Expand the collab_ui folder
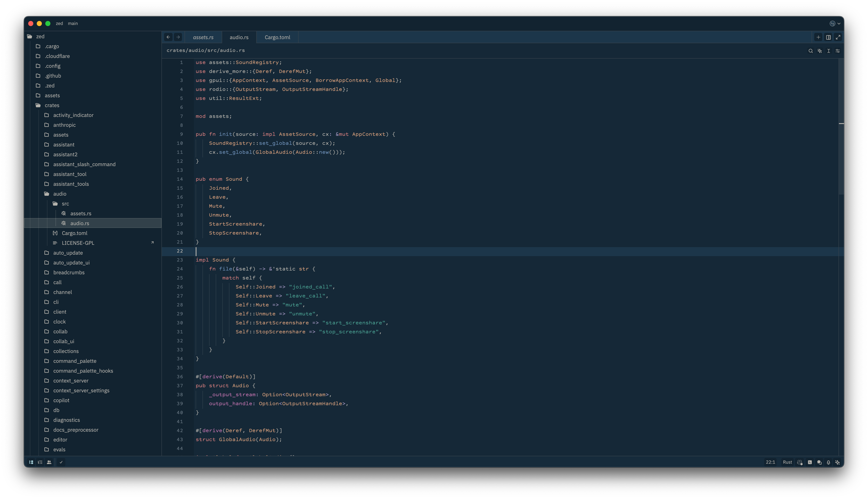Image resolution: width=868 pixels, height=499 pixels. 93,341
